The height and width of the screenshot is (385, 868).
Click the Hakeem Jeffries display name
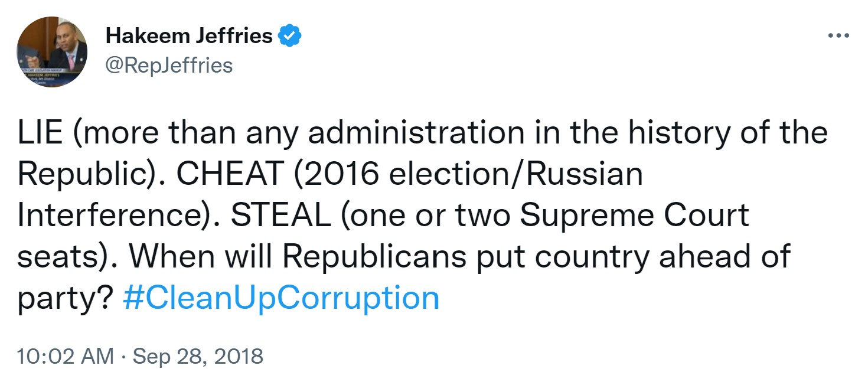coord(188,37)
